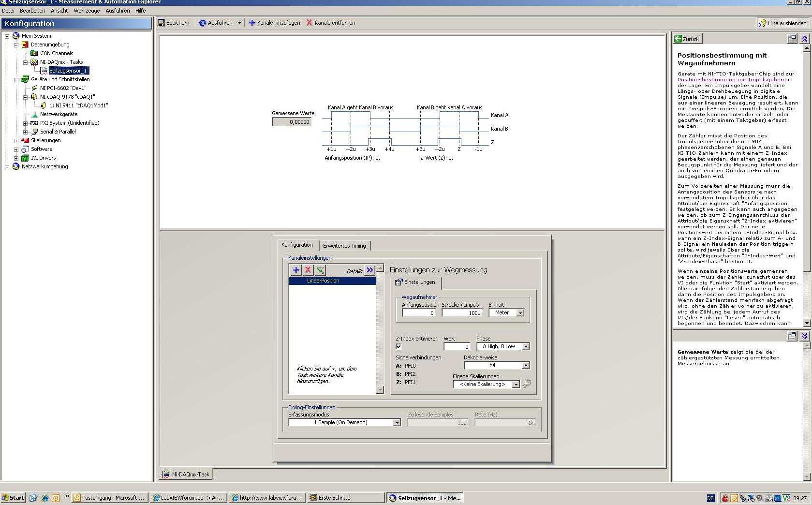
Task: Click the Hilfe ausblenden button
Action: pos(783,23)
